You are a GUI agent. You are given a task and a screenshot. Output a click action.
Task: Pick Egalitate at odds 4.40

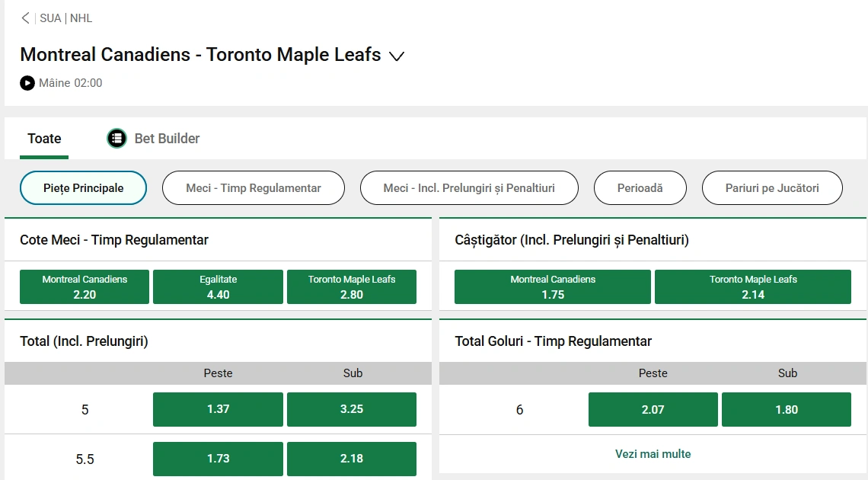click(x=218, y=286)
